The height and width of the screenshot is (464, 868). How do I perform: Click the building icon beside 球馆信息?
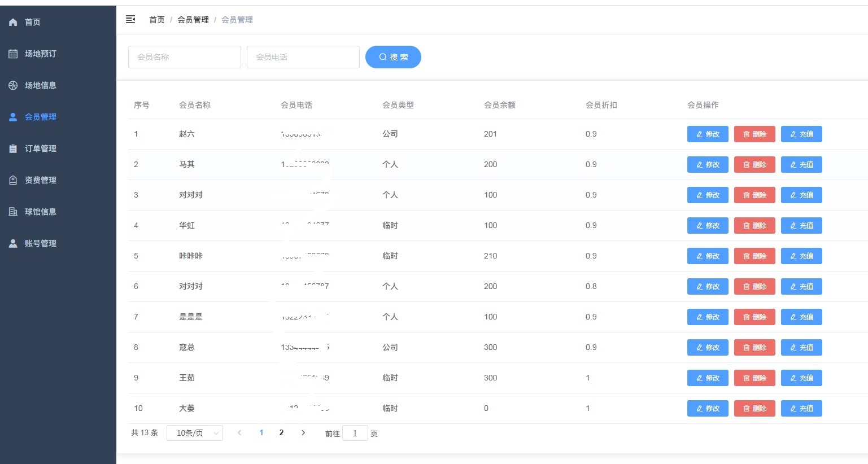13,212
